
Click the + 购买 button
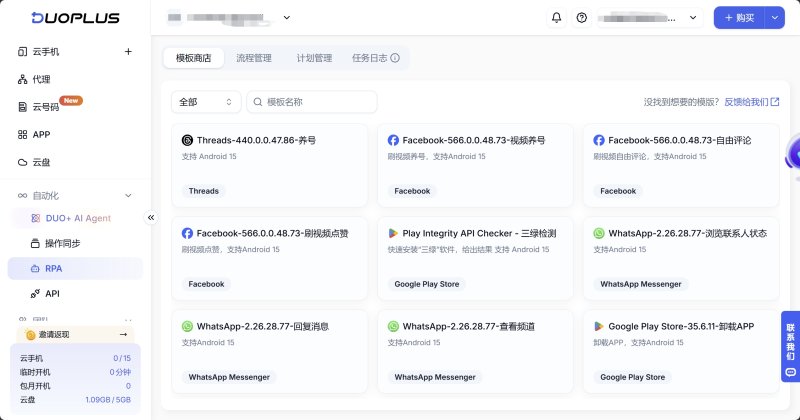739,17
